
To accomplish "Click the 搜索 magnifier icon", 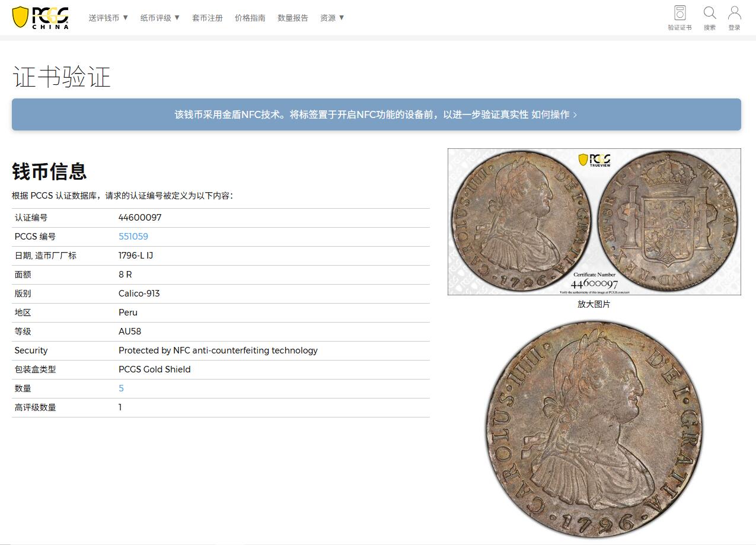I will coord(710,18).
